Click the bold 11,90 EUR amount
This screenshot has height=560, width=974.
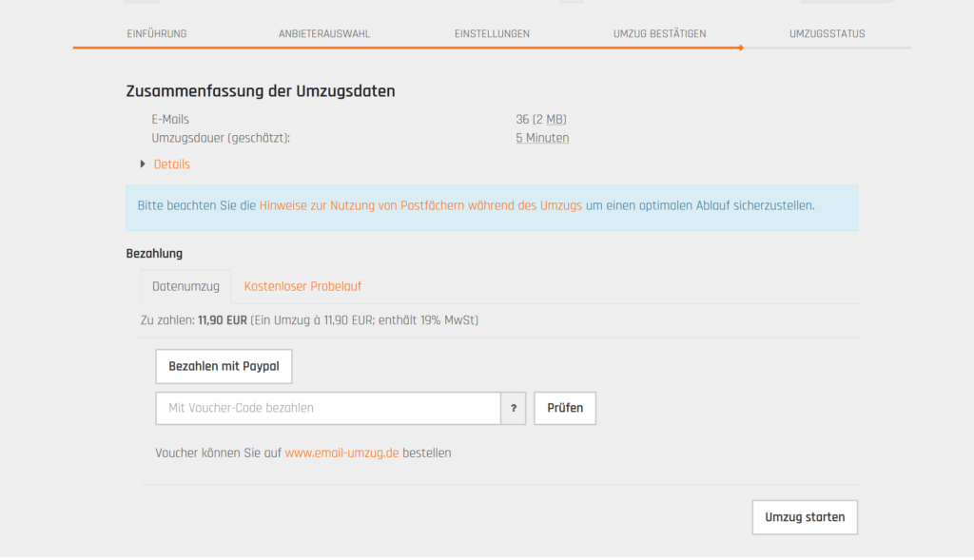223,320
